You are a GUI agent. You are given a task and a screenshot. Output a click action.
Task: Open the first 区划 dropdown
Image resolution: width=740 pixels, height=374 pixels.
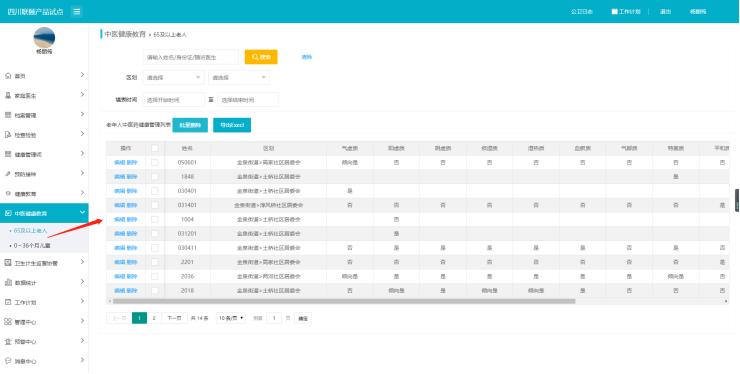[174, 77]
